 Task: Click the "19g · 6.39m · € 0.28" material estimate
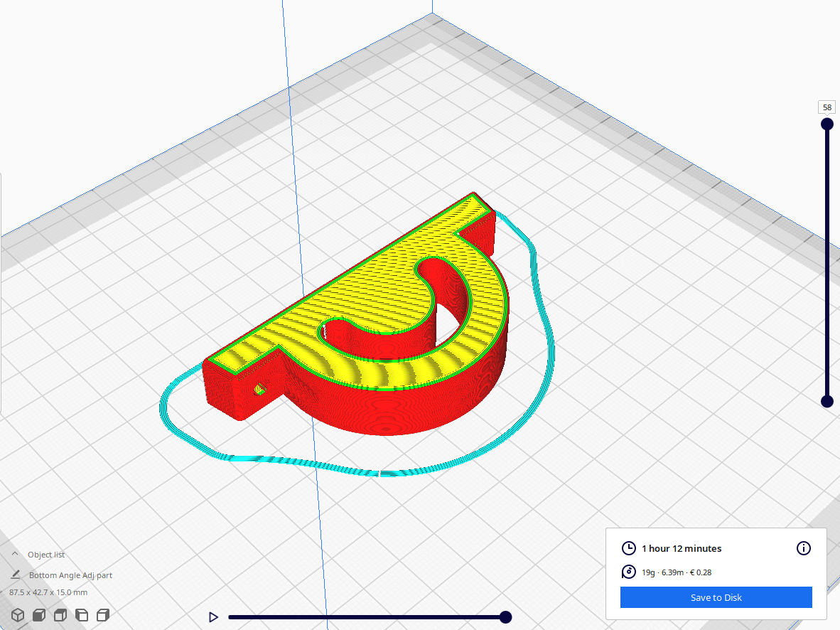click(677, 572)
